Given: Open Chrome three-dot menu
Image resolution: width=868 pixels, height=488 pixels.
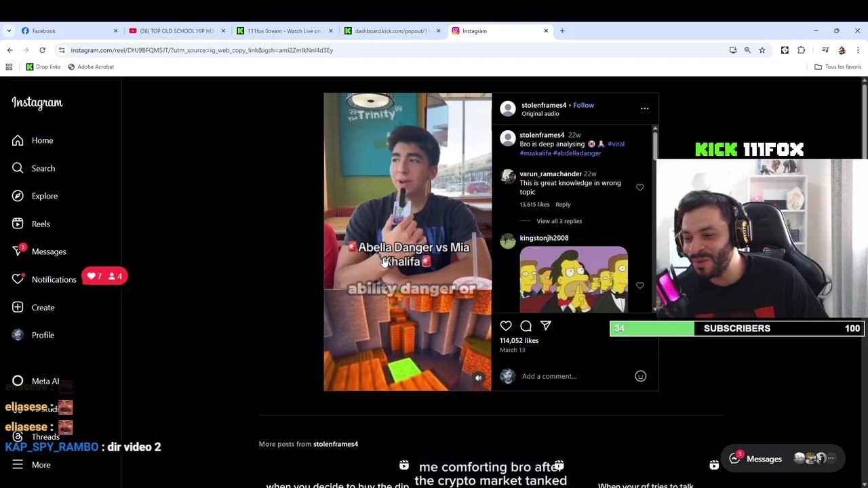Looking at the screenshot, I should coord(858,50).
